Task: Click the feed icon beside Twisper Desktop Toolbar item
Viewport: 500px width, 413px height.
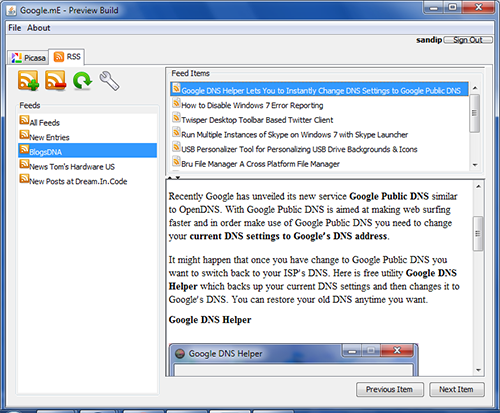Action: (x=176, y=118)
